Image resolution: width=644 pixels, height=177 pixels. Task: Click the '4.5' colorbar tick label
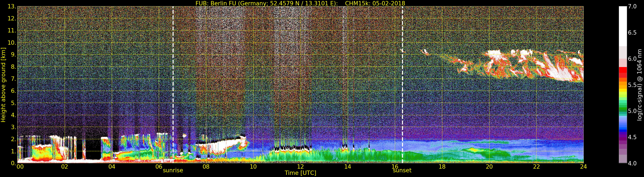click(x=632, y=137)
